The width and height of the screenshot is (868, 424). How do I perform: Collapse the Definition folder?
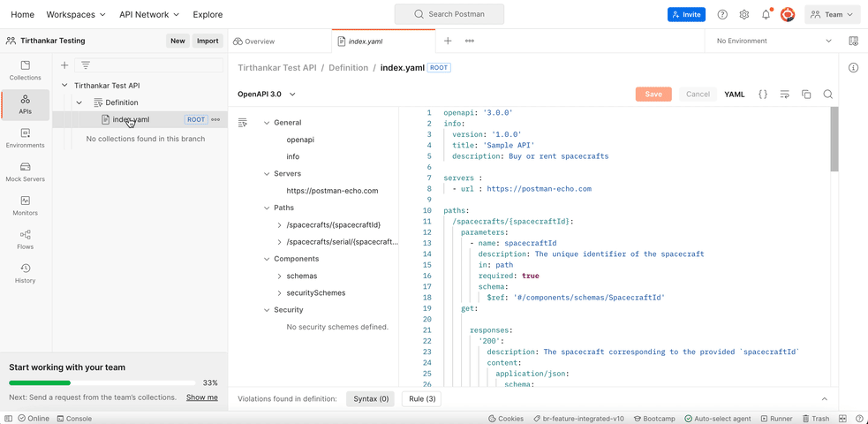pos(79,102)
